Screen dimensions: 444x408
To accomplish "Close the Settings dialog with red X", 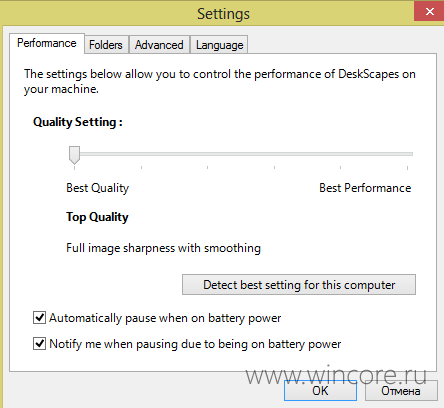I will click(x=429, y=11).
